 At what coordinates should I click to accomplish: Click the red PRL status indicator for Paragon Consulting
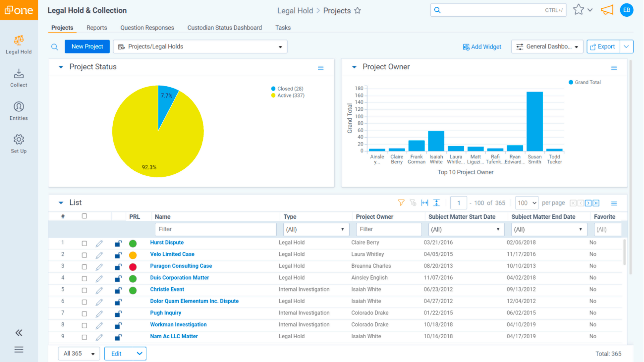(133, 267)
